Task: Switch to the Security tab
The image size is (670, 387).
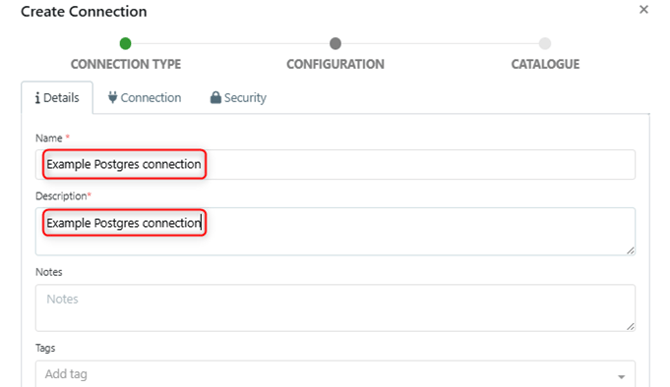Action: [x=238, y=97]
